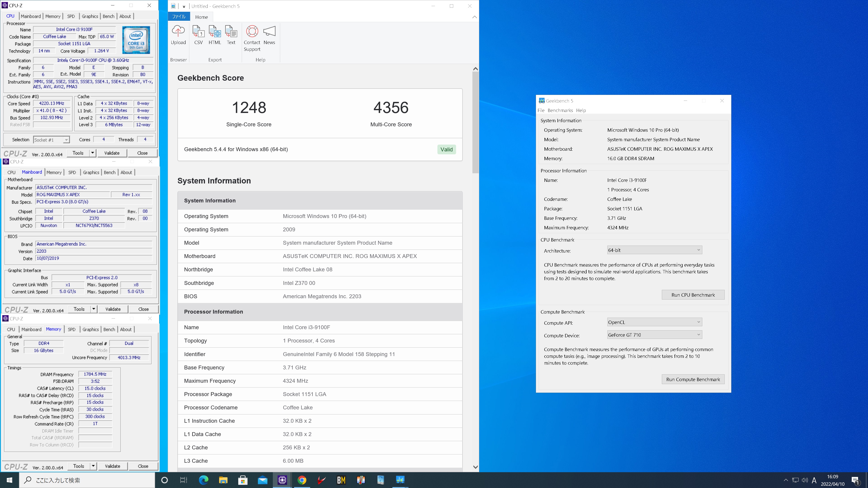
Task: Click the results vertical scrollbar thumb
Action: [x=475, y=123]
